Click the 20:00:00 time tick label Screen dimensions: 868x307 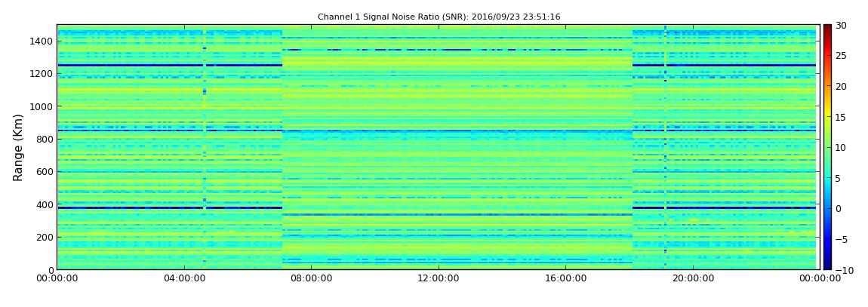pos(691,279)
